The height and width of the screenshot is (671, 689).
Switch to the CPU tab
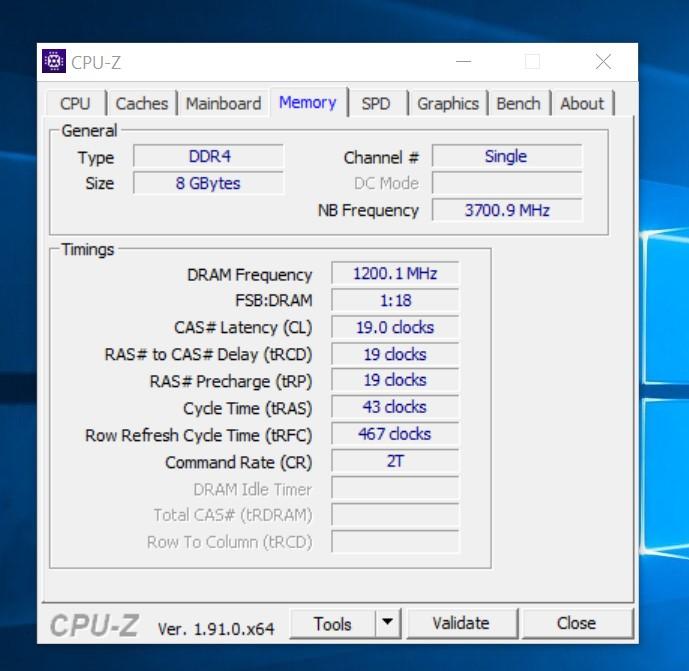coord(75,104)
